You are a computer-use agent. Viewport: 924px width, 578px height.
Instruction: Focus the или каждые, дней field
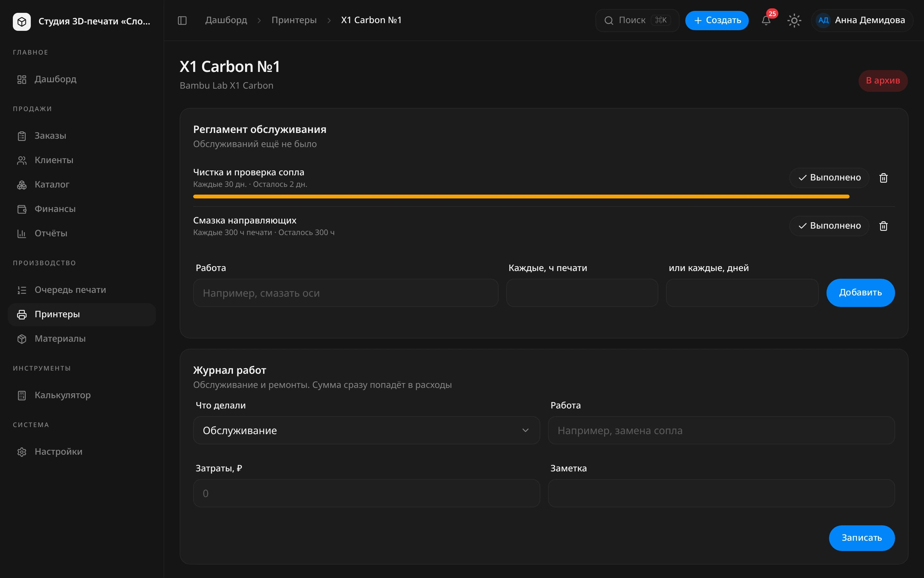coord(742,293)
